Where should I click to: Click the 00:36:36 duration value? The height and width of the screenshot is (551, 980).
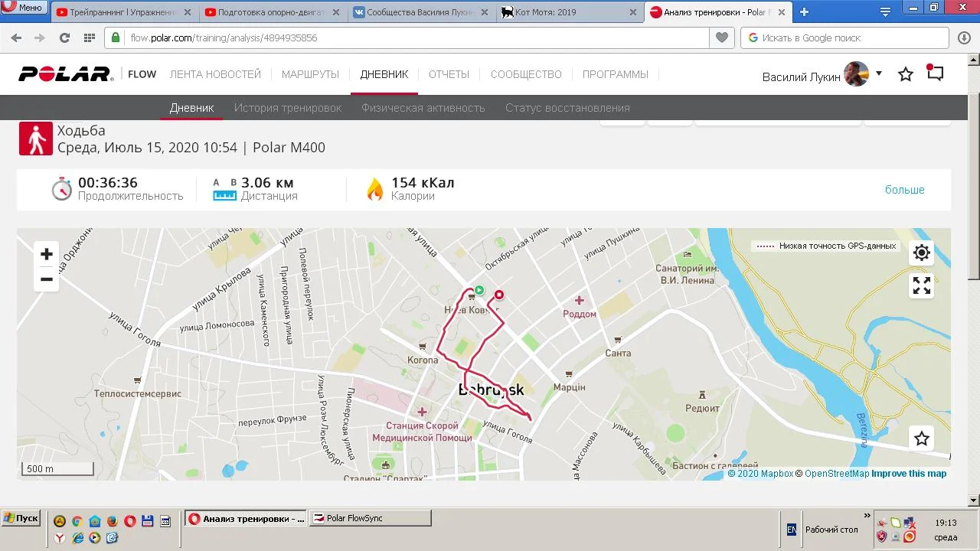click(x=108, y=183)
